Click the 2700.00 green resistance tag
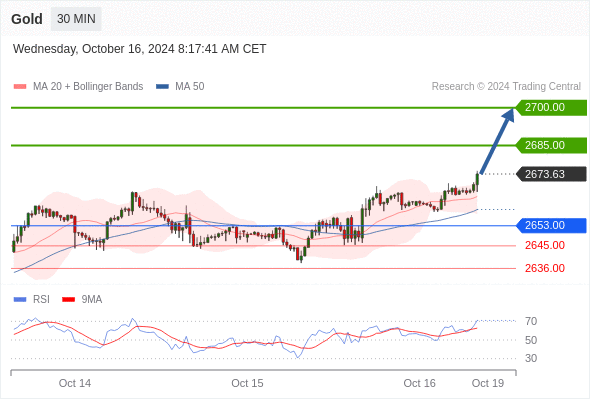590x400 pixels. [551, 108]
